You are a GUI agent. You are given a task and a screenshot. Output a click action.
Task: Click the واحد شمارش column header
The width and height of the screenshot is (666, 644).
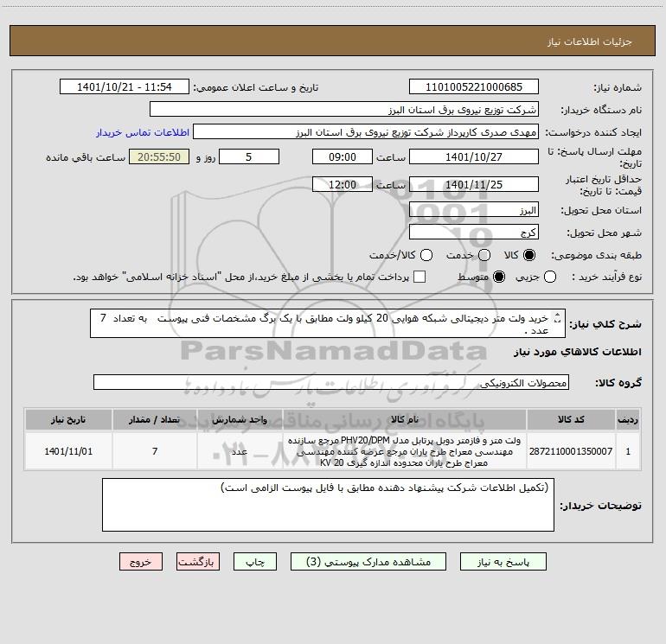coord(240,419)
